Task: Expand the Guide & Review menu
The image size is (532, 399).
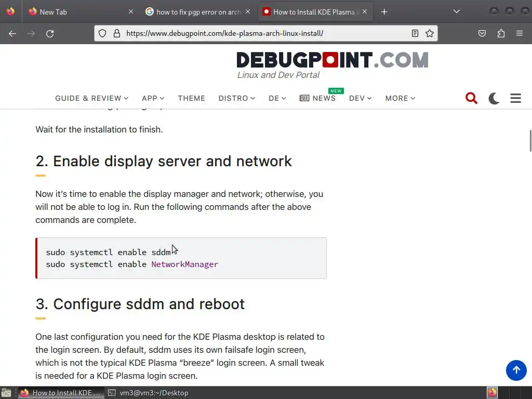Action: 91,98
